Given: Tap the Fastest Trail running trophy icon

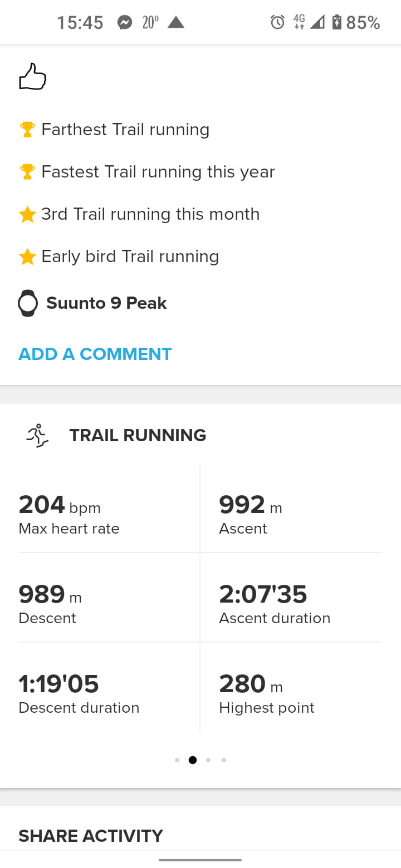Looking at the screenshot, I should 27,172.
